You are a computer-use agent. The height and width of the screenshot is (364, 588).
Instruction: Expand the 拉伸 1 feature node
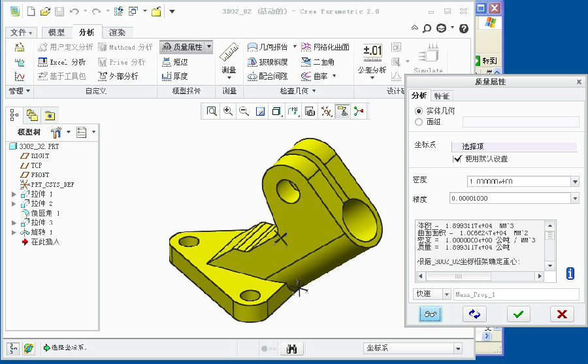click(14, 195)
